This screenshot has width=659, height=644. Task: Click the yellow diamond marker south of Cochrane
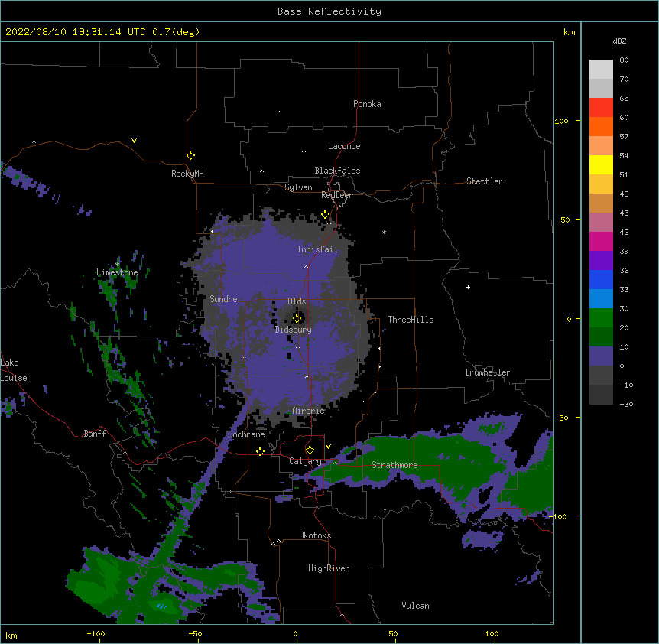(260, 451)
